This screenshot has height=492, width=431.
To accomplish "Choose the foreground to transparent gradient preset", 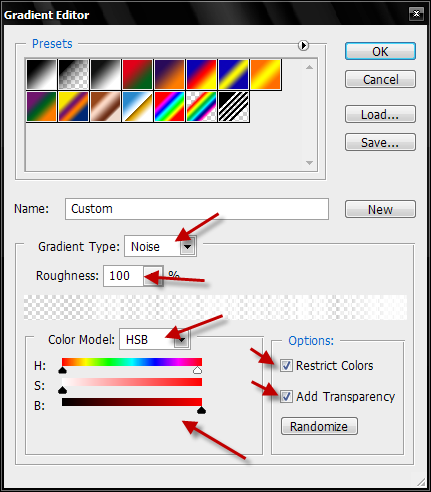I will (x=73, y=75).
